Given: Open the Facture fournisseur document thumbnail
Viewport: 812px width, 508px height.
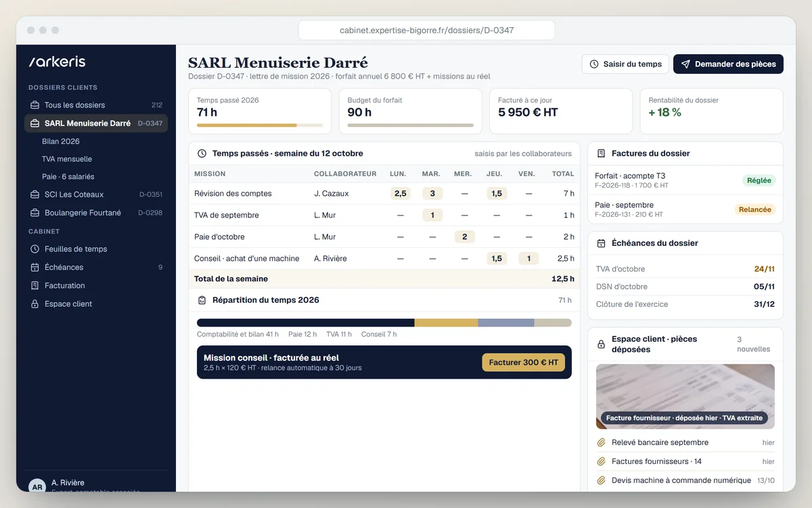Looking at the screenshot, I should (685, 396).
